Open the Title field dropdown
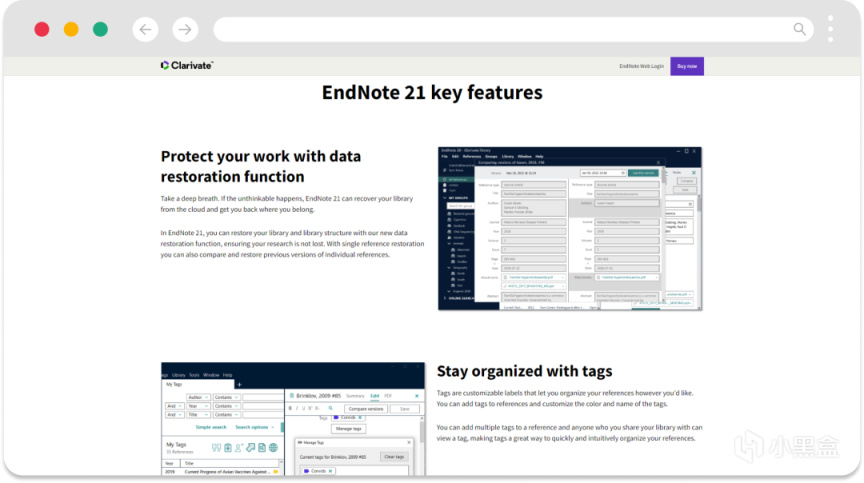 tap(198, 415)
